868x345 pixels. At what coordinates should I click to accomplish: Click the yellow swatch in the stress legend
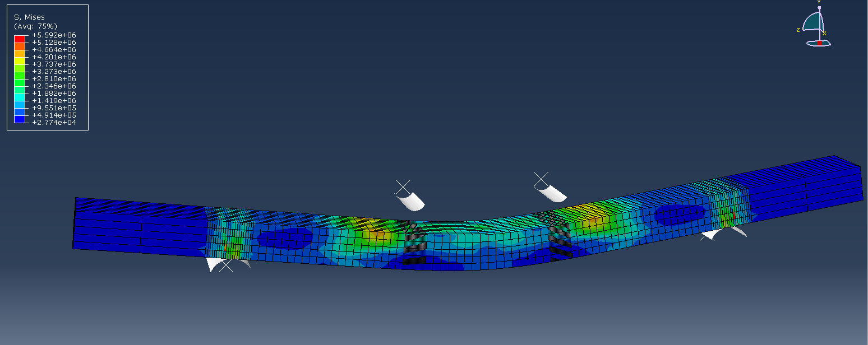[20, 60]
